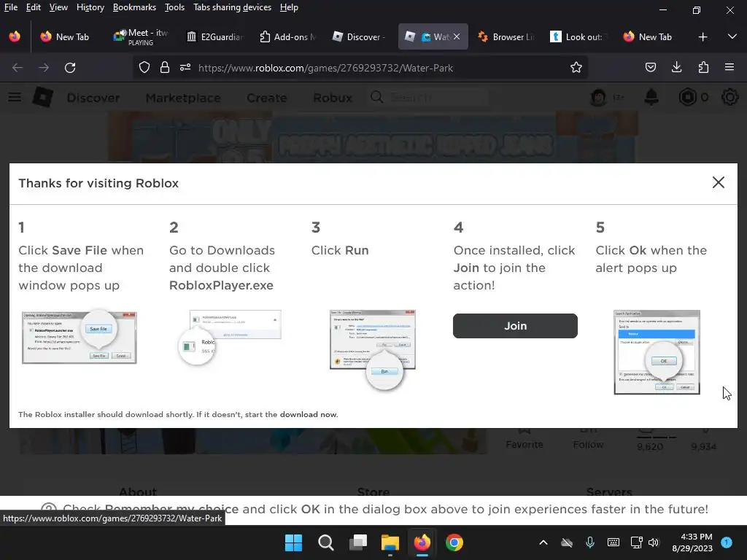Switch to the Browser tab
Image resolution: width=747 pixels, height=560 pixels.
tap(506, 36)
